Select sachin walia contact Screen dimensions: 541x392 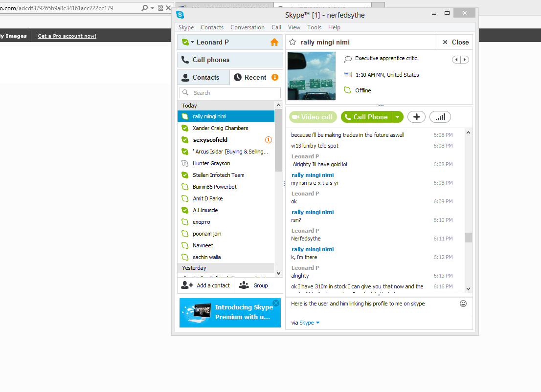[226, 257]
